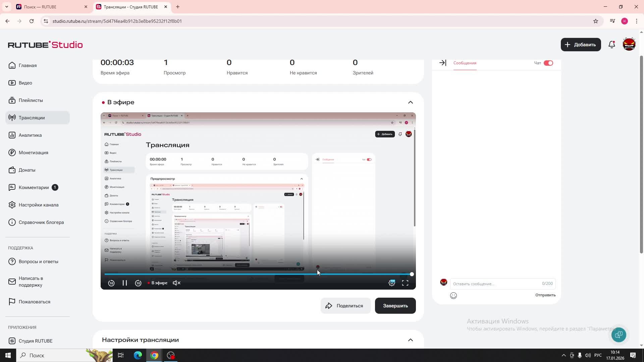Open the emoji picker in chat

(453, 296)
